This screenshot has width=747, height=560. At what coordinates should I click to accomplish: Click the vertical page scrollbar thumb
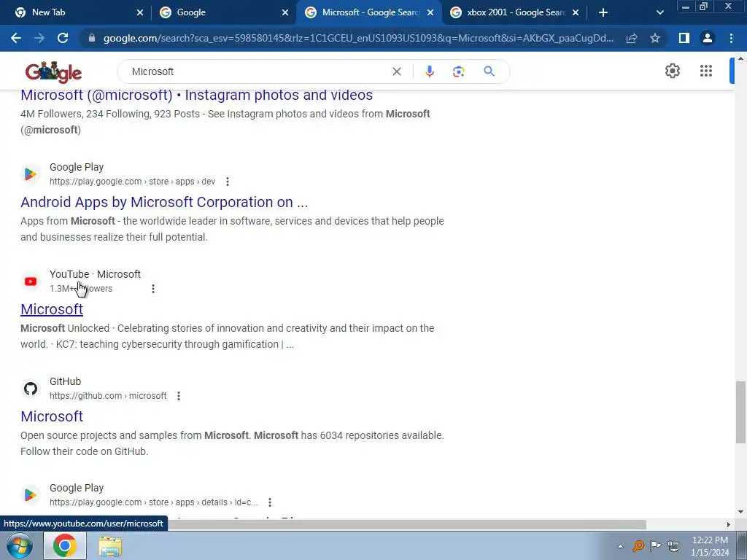[741, 412]
